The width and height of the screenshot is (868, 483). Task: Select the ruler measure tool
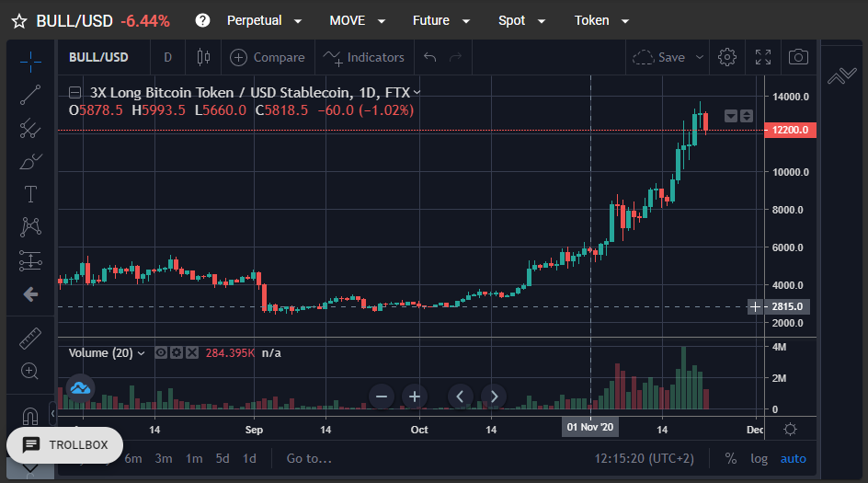(x=30, y=339)
